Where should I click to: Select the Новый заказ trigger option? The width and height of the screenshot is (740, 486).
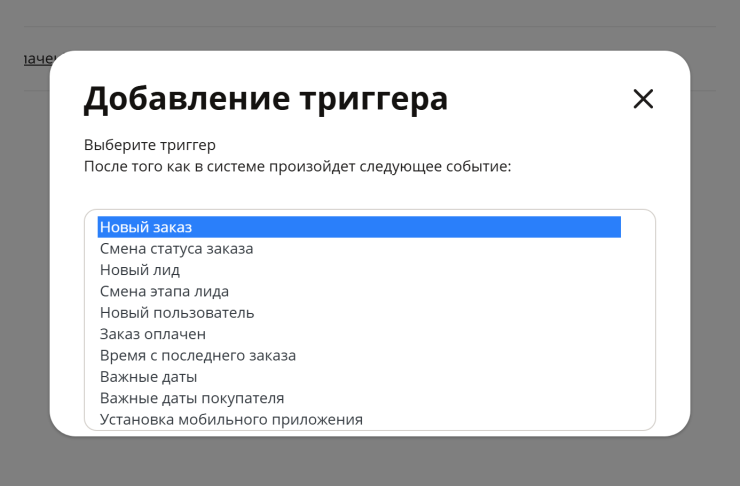point(359,227)
